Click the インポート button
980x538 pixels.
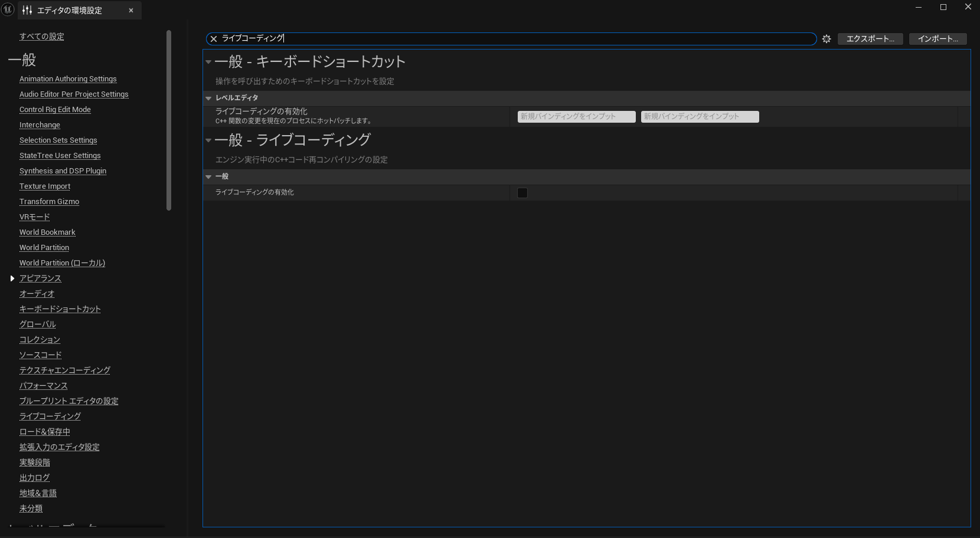(x=937, y=38)
